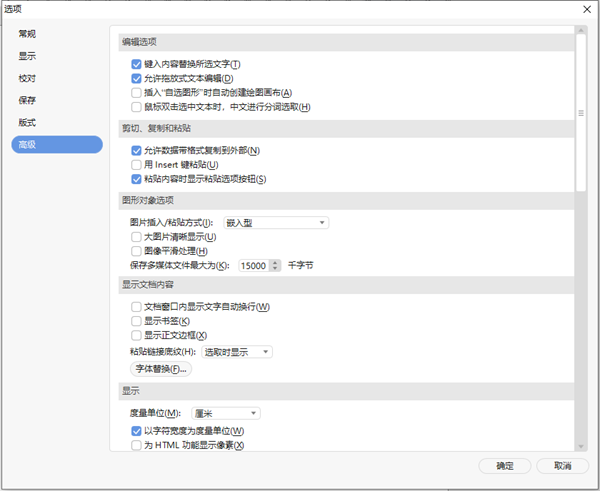
Task: Go to the 保存 options page
Action: [x=27, y=100]
